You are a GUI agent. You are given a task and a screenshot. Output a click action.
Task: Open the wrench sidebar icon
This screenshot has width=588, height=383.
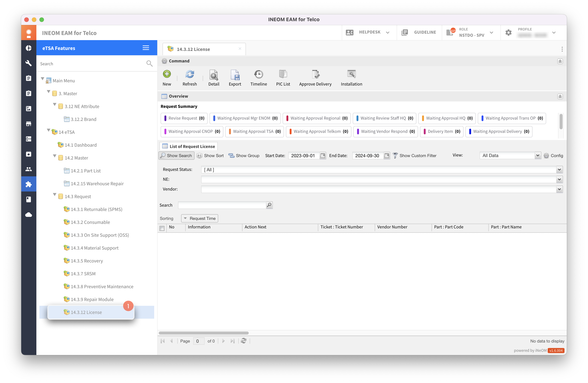point(29,63)
